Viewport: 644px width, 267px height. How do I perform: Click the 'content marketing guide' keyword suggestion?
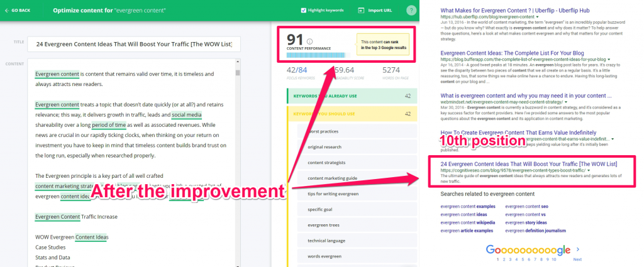(357, 178)
